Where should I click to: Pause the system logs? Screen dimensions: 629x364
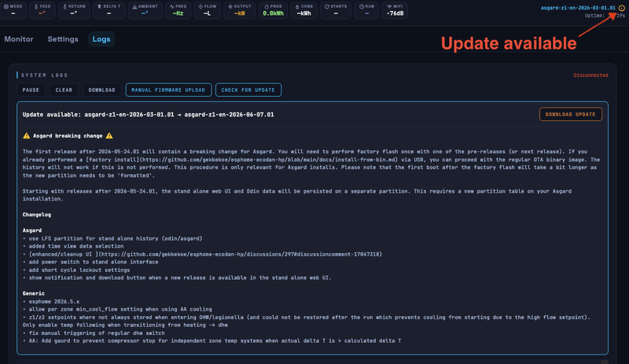tap(31, 90)
